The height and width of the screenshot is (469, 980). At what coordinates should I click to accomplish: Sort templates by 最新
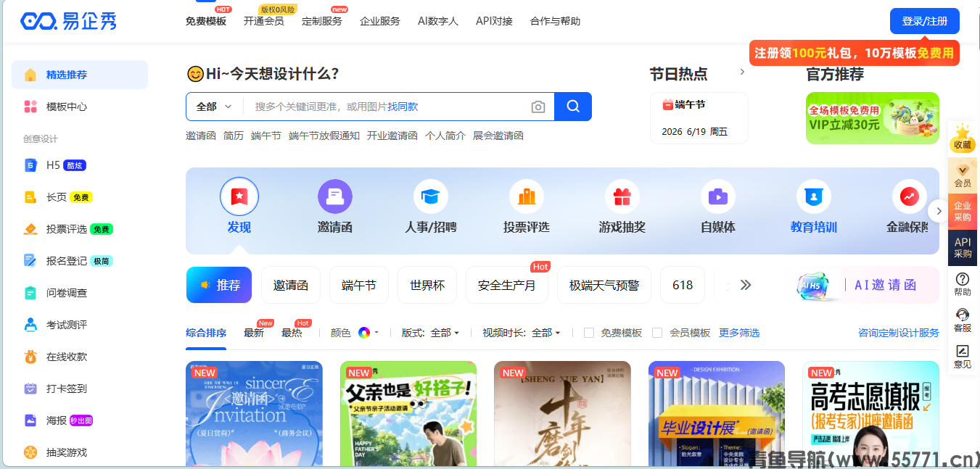coord(254,333)
